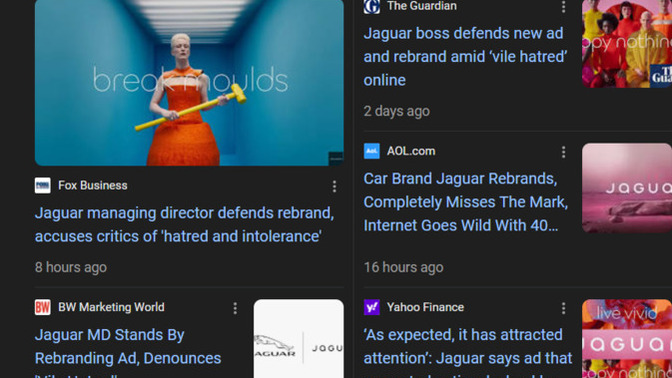Click the 'AOL.com' source name
This screenshot has width=672, height=378.
point(411,151)
